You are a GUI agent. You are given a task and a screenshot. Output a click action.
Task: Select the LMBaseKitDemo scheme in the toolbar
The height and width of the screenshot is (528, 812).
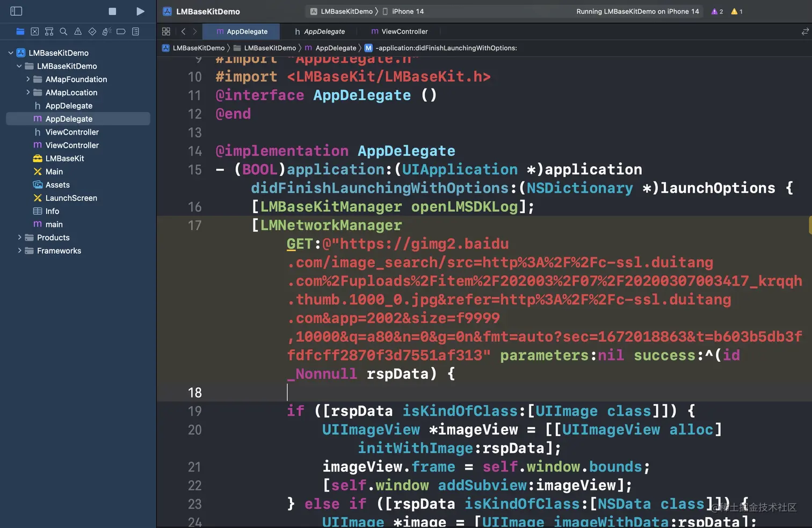[342, 11]
